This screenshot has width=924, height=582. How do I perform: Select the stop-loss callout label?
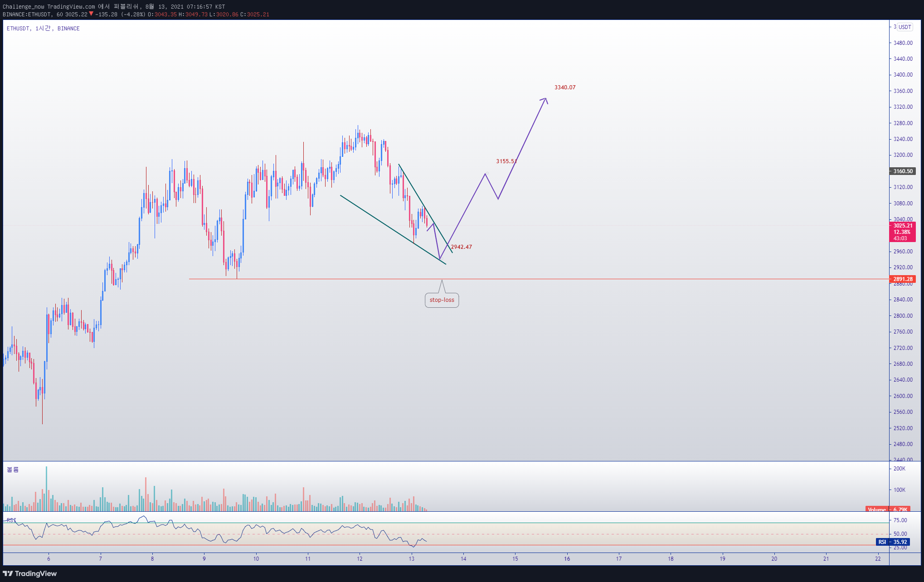pyautogui.click(x=442, y=300)
